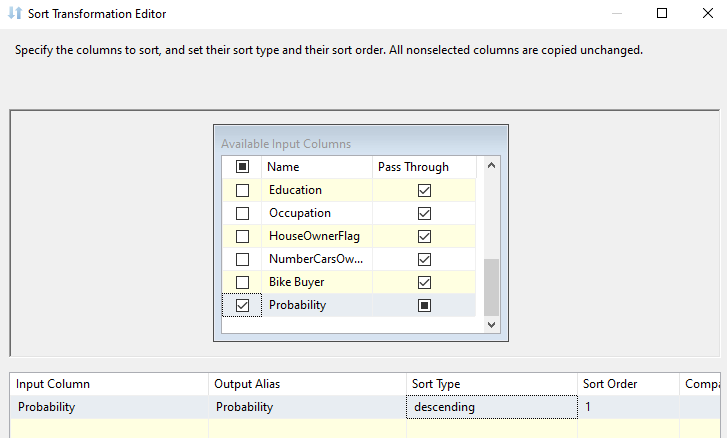Disable Pass Through for HouseOwnerFlag
Viewport: 727px width, 438px height.
pyautogui.click(x=424, y=236)
